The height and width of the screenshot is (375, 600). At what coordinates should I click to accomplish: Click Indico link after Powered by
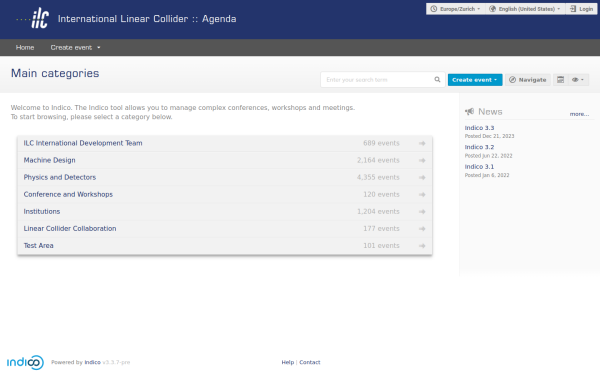[x=92, y=362]
